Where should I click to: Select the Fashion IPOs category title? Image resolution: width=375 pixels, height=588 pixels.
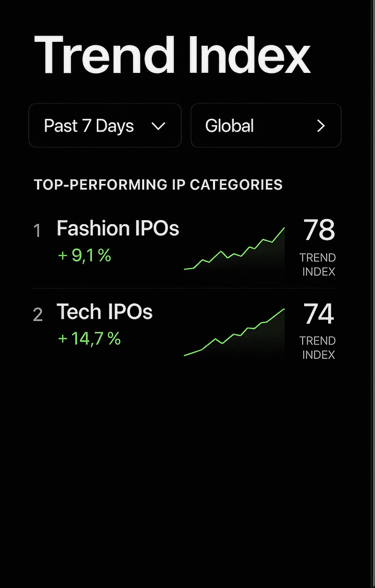[118, 228]
